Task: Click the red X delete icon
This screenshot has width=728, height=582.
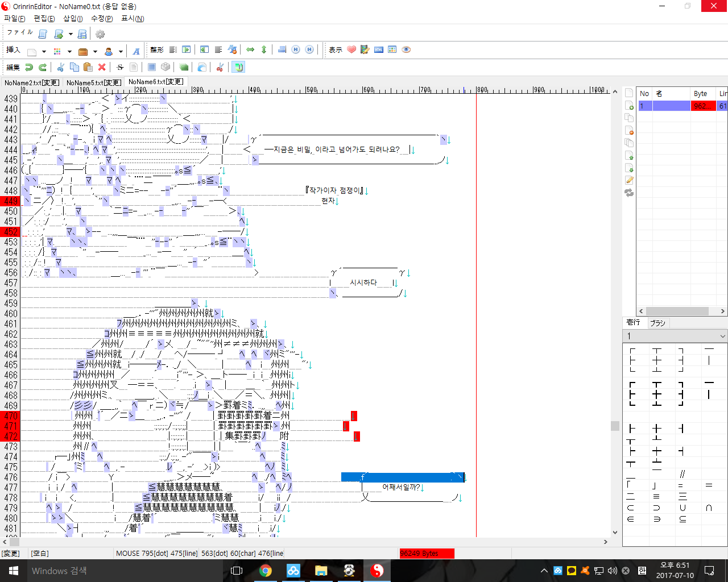Action: click(x=102, y=67)
